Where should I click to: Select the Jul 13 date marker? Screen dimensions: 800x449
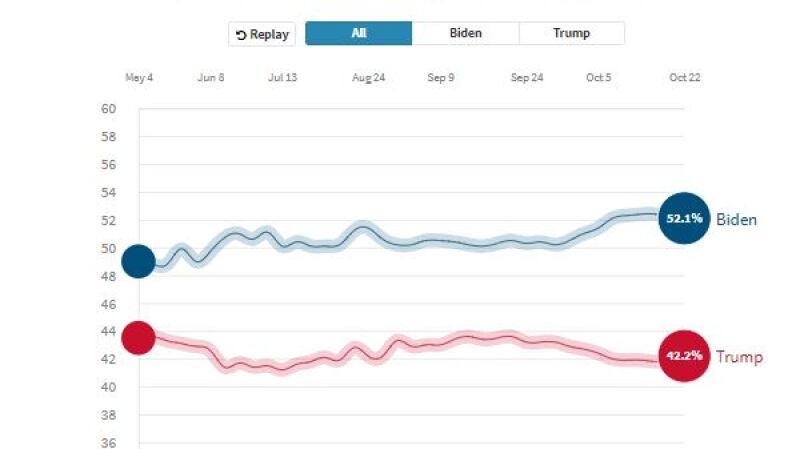click(x=284, y=78)
